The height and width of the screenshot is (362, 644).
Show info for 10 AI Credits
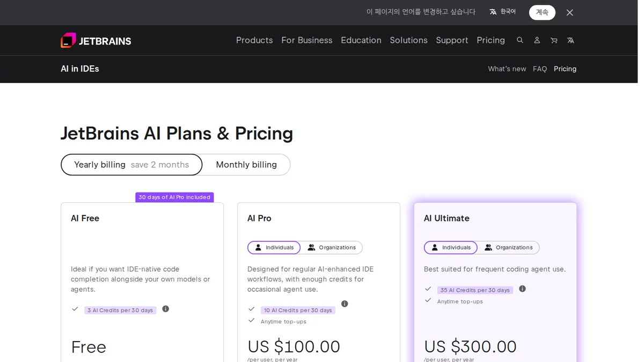click(345, 304)
